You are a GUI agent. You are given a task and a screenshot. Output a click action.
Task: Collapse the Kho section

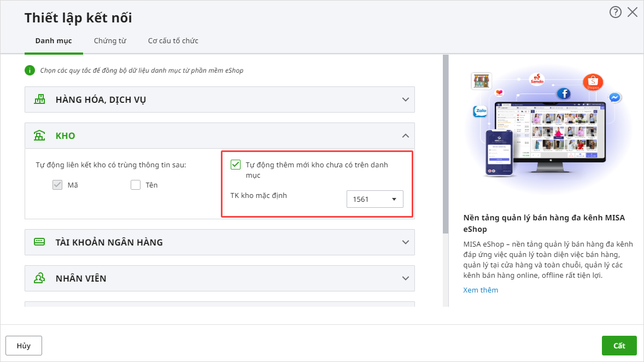coord(406,136)
